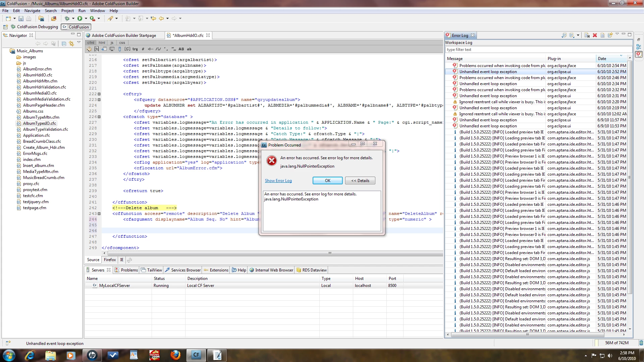Click the Debug bug icon in toolbar
The width and height of the screenshot is (644, 362).
pos(67,18)
